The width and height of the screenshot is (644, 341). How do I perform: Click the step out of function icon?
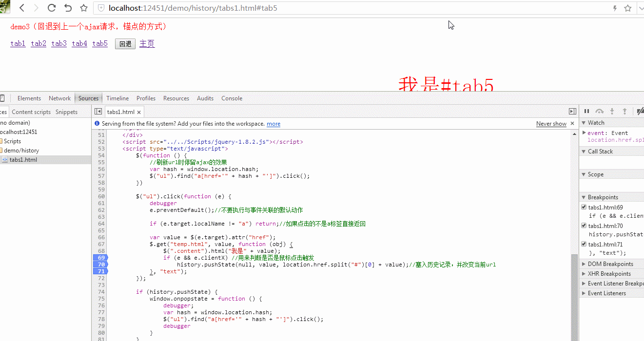[x=625, y=112]
